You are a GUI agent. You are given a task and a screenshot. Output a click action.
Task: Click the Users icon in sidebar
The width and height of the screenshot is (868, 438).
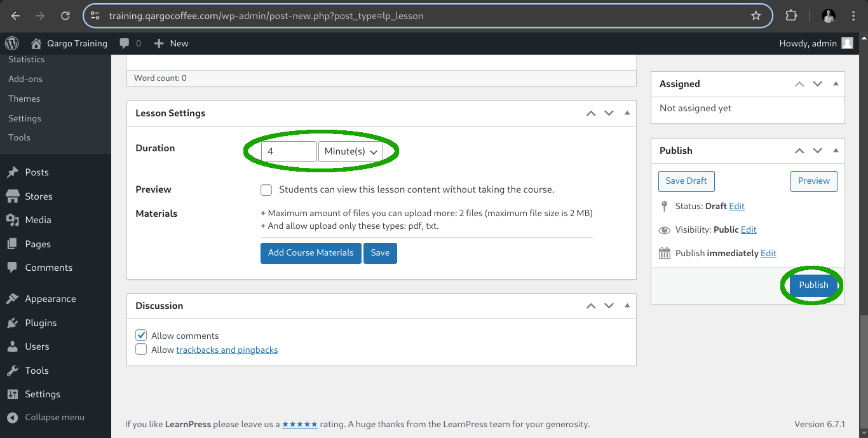(x=12, y=346)
